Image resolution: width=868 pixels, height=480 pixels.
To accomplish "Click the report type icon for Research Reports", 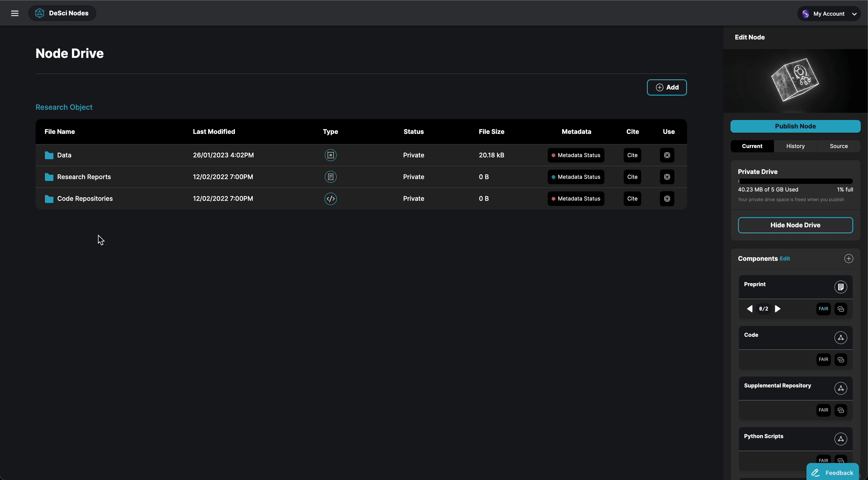I will [330, 177].
